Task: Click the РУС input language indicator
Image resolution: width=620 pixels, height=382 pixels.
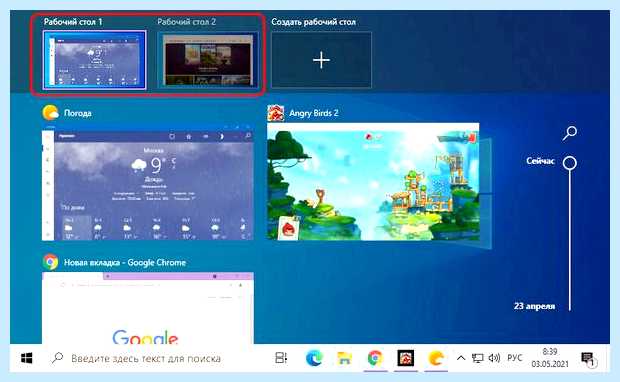Action: coord(514,358)
